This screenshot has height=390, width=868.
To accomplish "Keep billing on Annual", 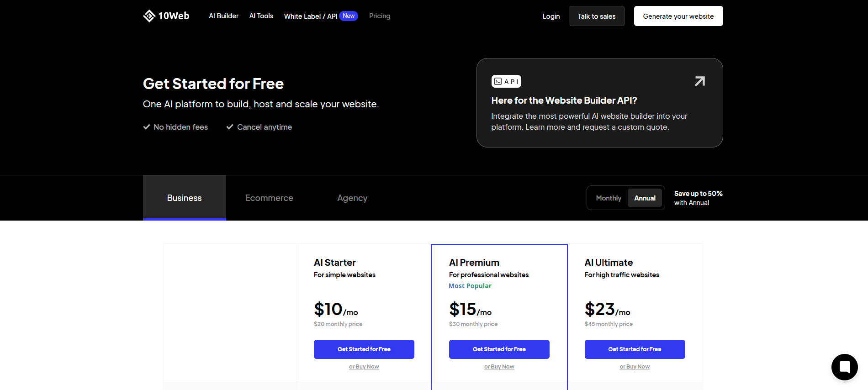I will coord(645,198).
